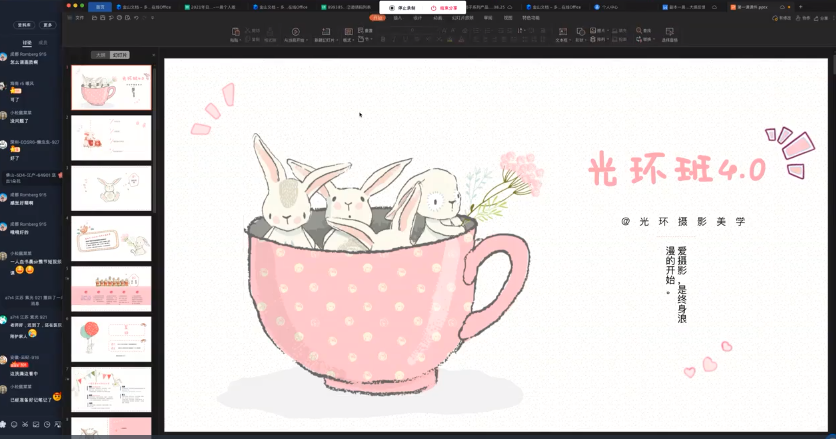Viewport: 836px width, 439px height.
Task: Open the Design (设计) ribbon tab
Action: tap(417, 18)
